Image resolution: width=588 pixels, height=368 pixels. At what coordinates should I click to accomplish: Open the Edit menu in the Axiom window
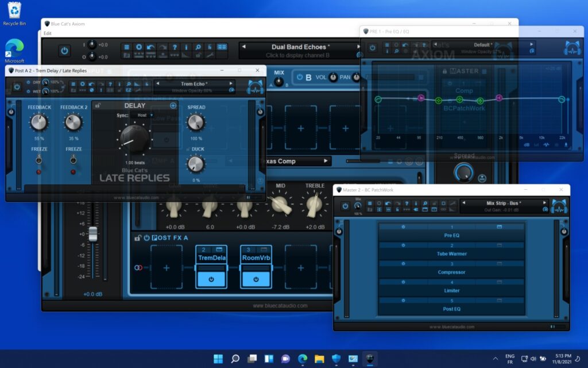[x=48, y=33]
